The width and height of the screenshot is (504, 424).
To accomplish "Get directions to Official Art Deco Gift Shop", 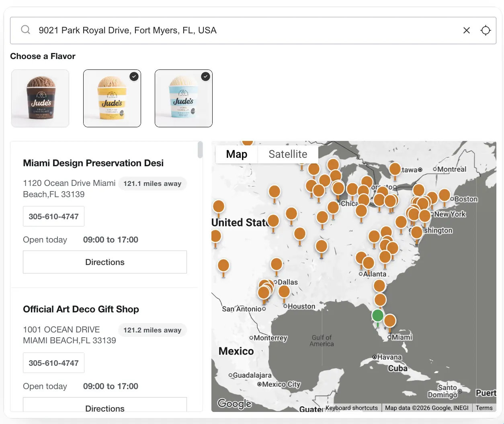I will (x=105, y=405).
